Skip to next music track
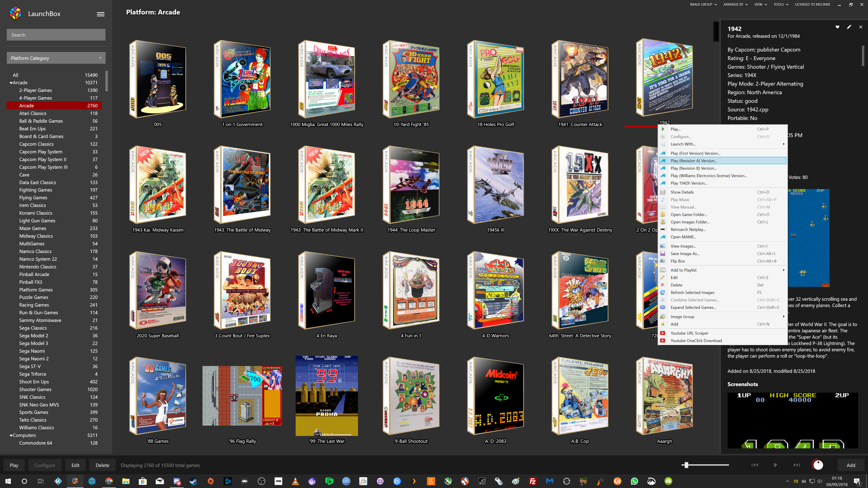 [x=797, y=465]
